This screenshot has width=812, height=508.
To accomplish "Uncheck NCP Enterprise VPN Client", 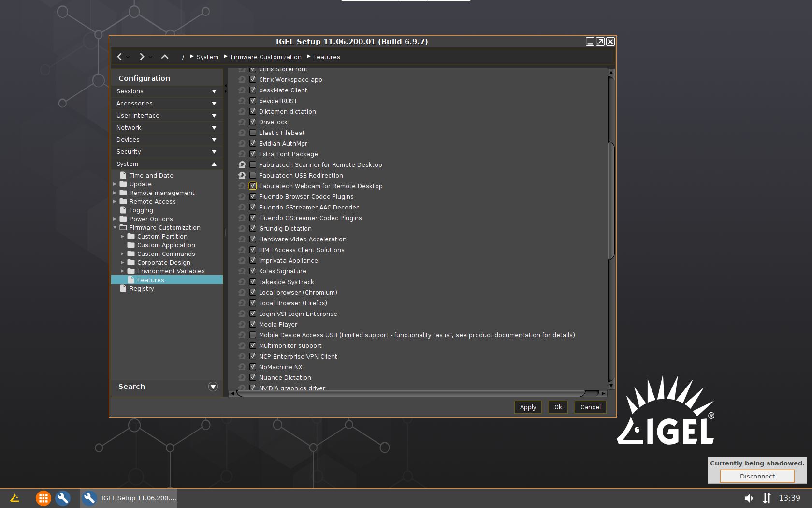I will click(253, 356).
